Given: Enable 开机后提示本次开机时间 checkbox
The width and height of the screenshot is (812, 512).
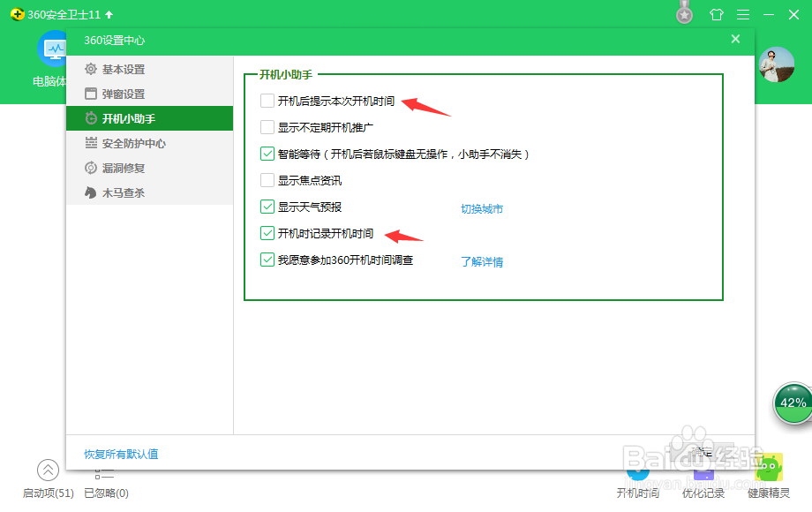Looking at the screenshot, I should (267, 101).
